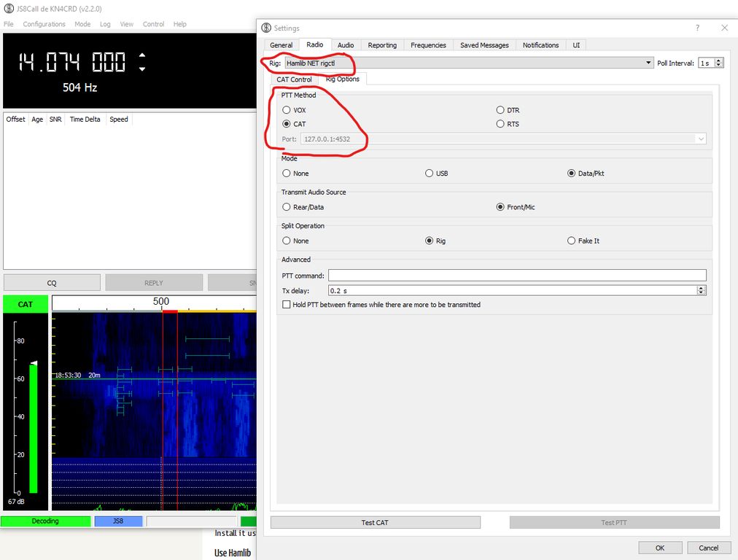This screenshot has width=738, height=560.
Task: Switch to the Reporting tab
Action: [382, 45]
